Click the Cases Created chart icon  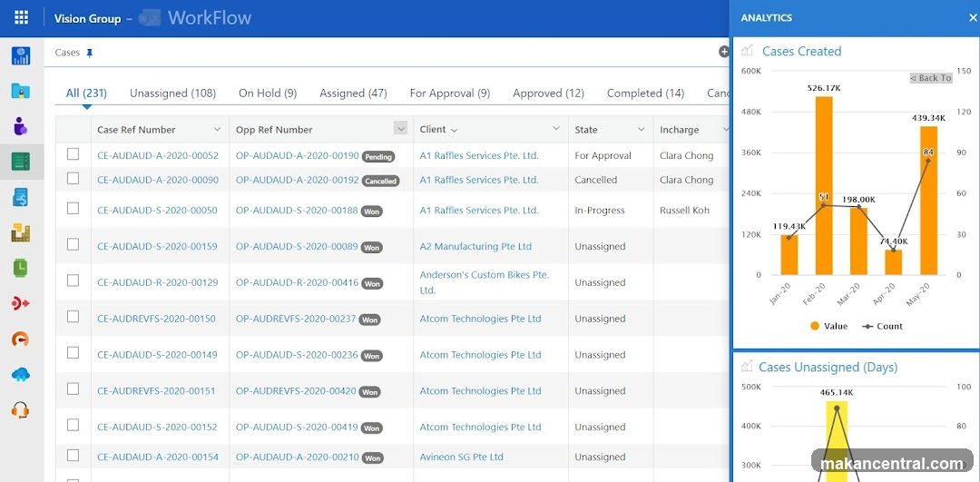click(x=747, y=51)
